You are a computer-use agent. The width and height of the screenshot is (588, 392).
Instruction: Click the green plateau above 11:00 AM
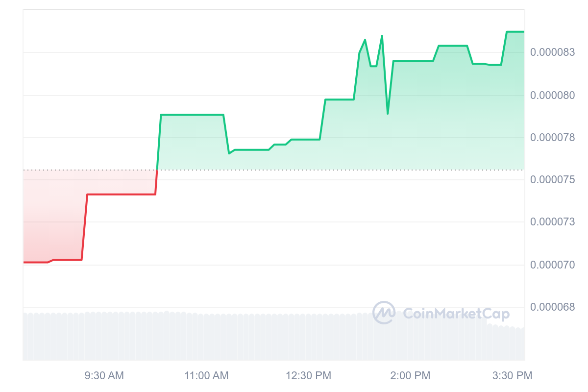click(x=192, y=115)
